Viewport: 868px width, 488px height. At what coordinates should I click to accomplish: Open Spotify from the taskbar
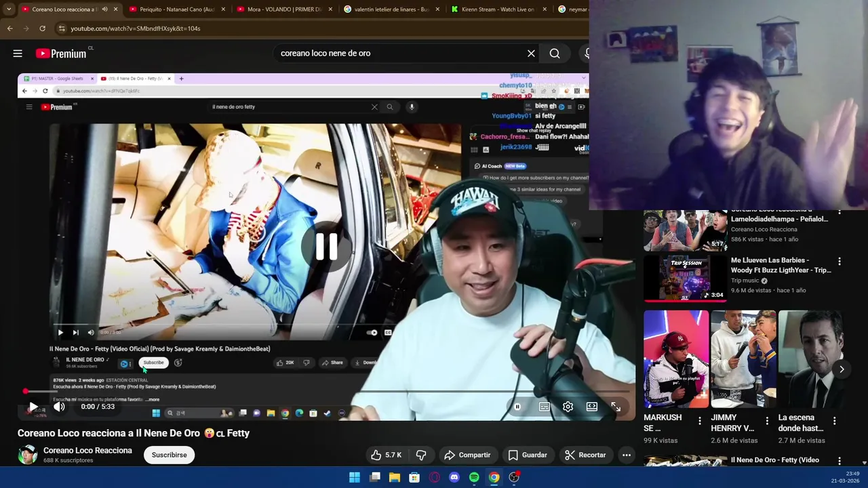coord(474,477)
